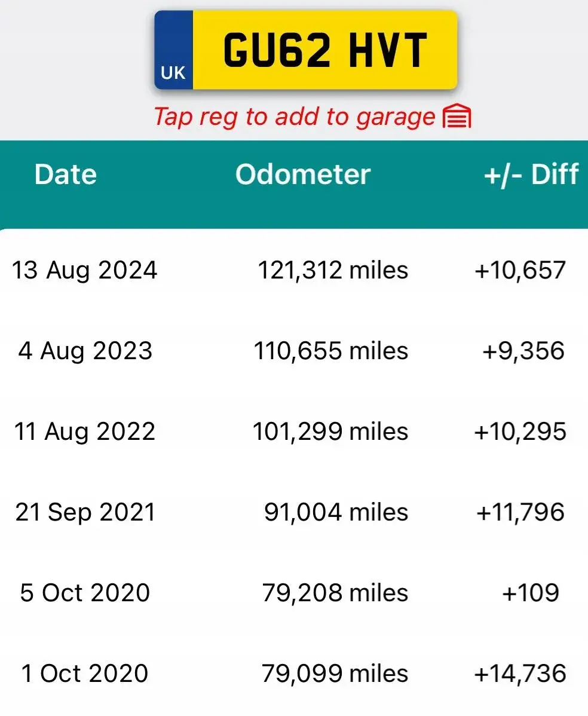Open the 21 Sep 2021 record
The image size is (588, 716).
tap(294, 512)
